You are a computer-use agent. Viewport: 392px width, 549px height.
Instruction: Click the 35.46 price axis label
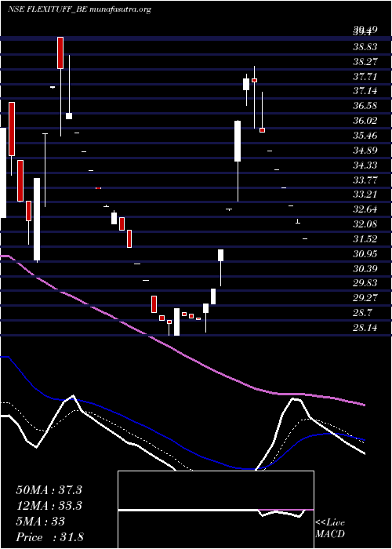click(x=365, y=136)
